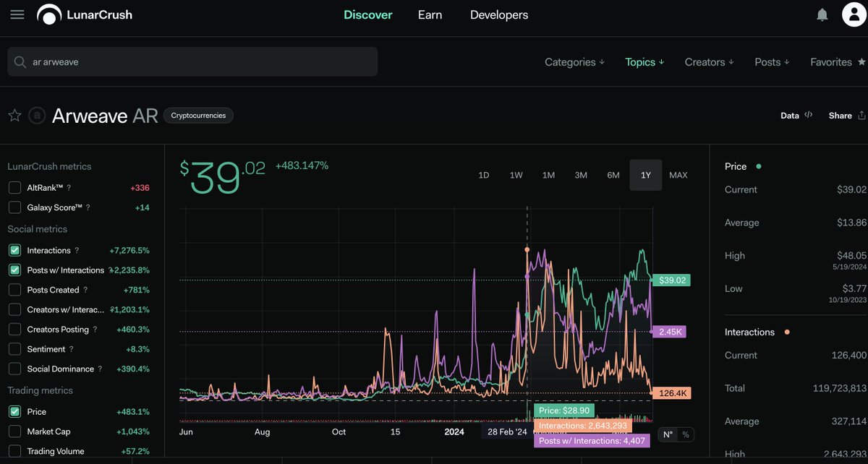Image resolution: width=868 pixels, height=464 pixels.
Task: Expand the Posts dropdown
Action: 772,62
